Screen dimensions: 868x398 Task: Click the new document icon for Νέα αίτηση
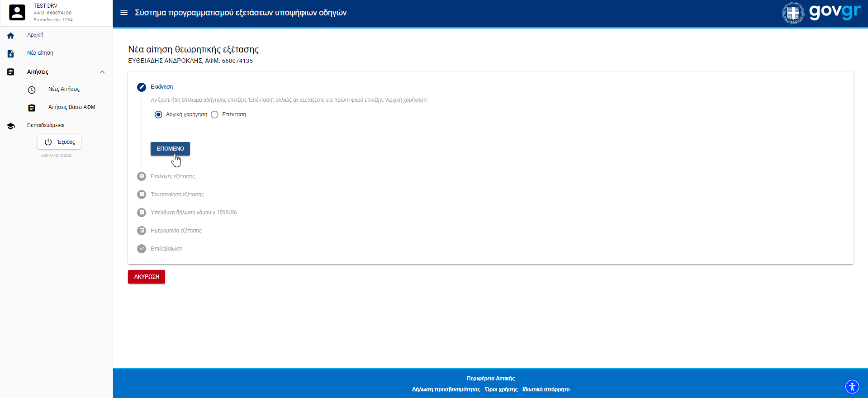[11, 54]
